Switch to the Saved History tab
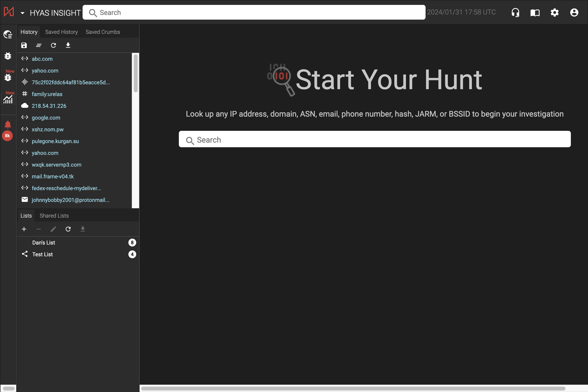 [61, 32]
